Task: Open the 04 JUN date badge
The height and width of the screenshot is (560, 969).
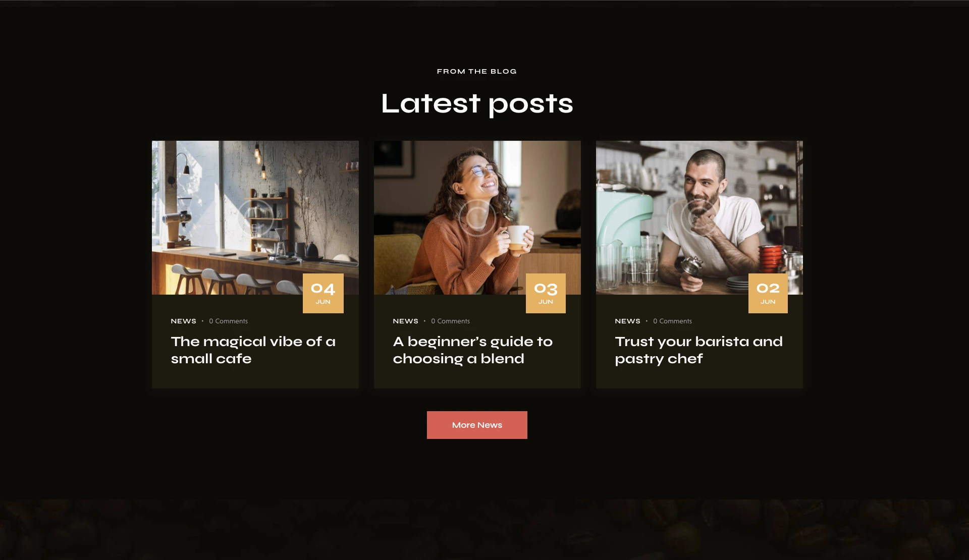Action: click(323, 293)
